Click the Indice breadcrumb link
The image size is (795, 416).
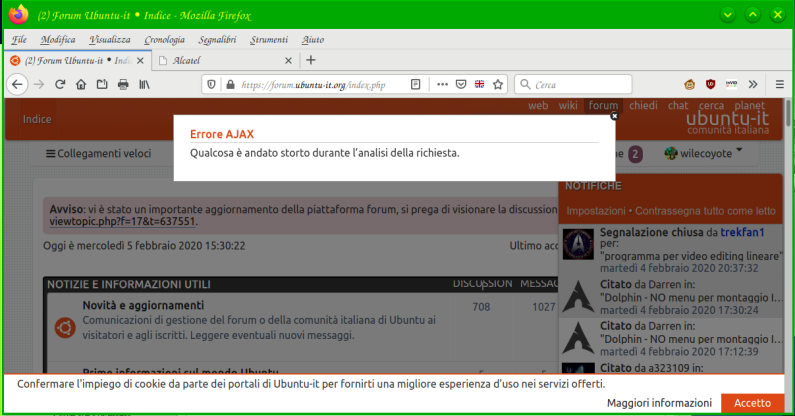[37, 119]
